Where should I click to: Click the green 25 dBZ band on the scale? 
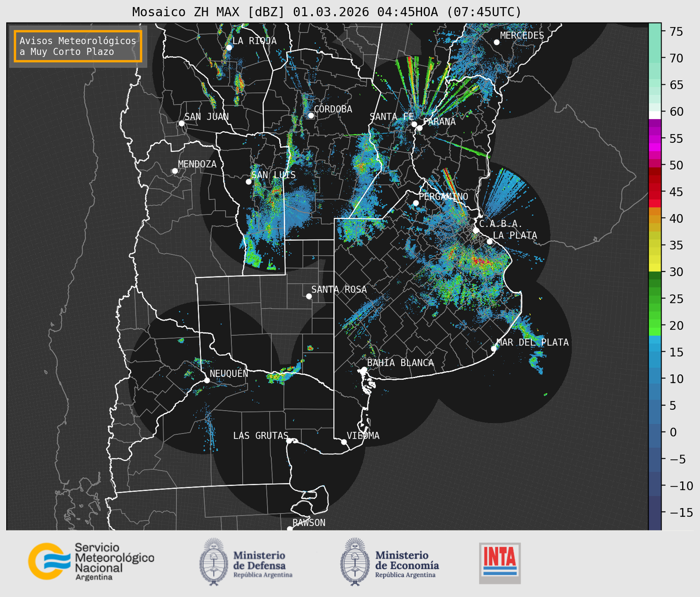point(655,299)
